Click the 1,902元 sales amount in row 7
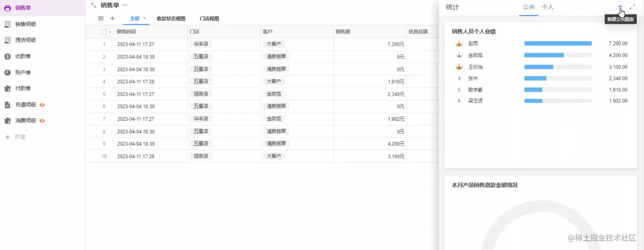Viewport: 644px width, 250px height. click(x=396, y=119)
